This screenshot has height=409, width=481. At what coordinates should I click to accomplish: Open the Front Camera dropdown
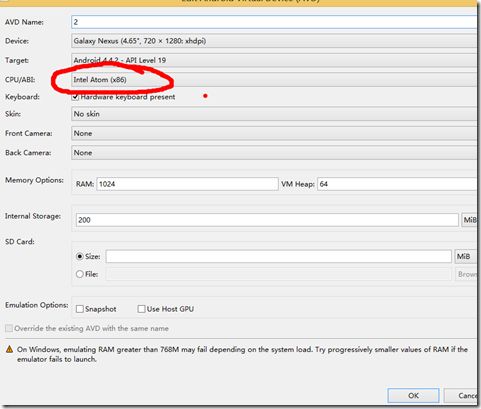(x=274, y=133)
